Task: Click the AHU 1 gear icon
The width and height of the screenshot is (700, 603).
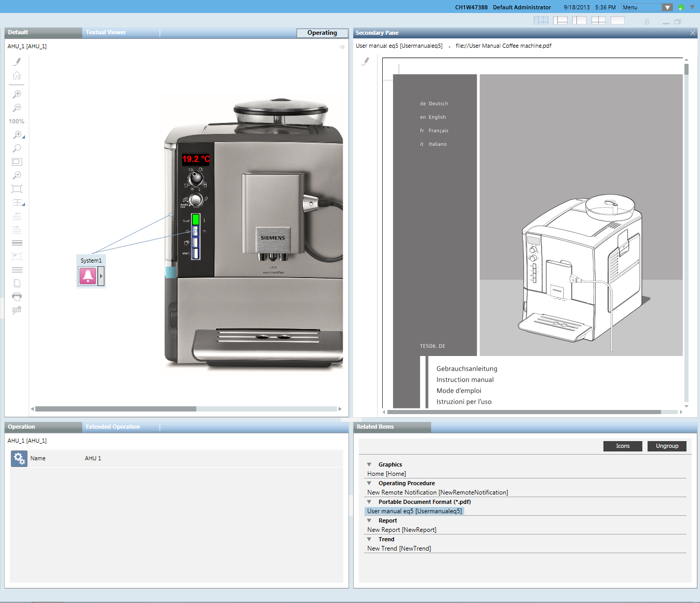Action: tap(19, 459)
